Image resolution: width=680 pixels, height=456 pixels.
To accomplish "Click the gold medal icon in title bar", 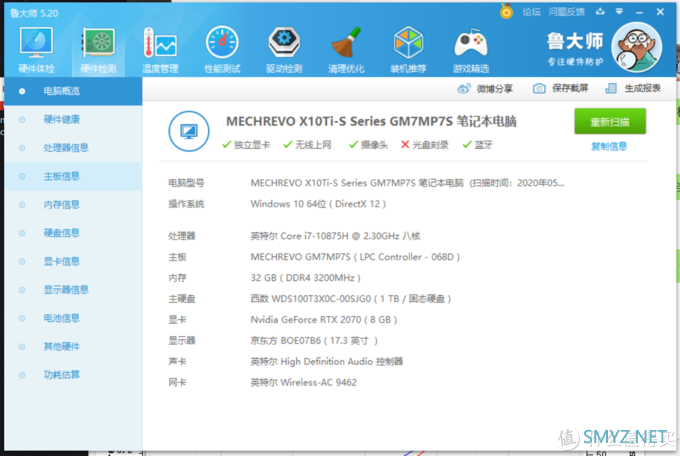I will tap(506, 11).
